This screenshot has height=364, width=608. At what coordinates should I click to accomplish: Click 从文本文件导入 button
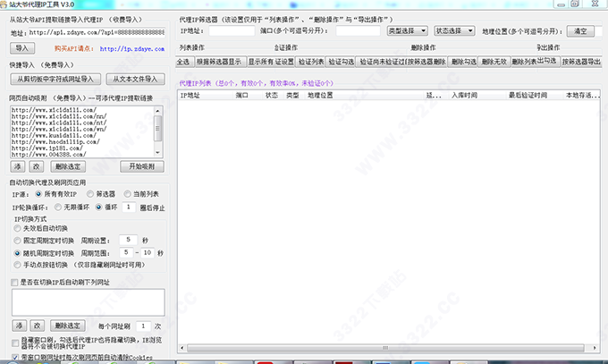tap(135, 80)
